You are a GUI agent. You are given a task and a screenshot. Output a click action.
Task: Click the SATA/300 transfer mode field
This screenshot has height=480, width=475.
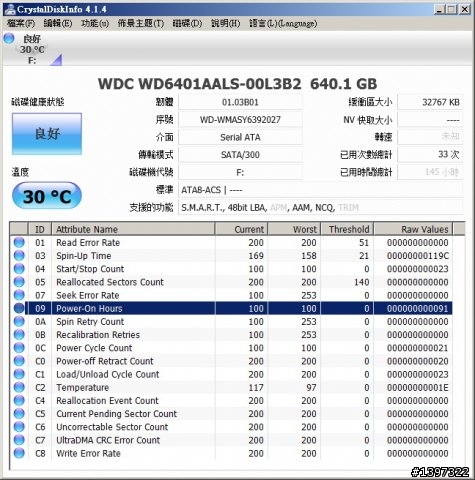[x=240, y=155]
